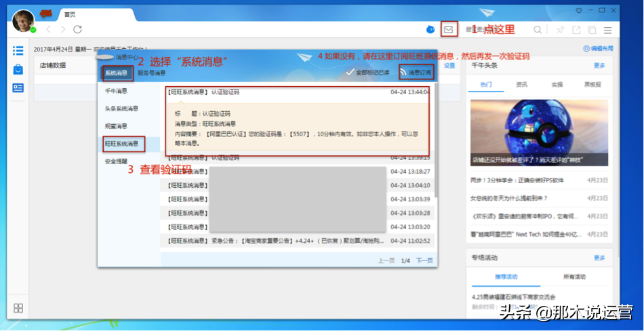The width and height of the screenshot is (644, 331).
Task: Open the message dated 04-24 13:18:27
Action: click(x=298, y=172)
